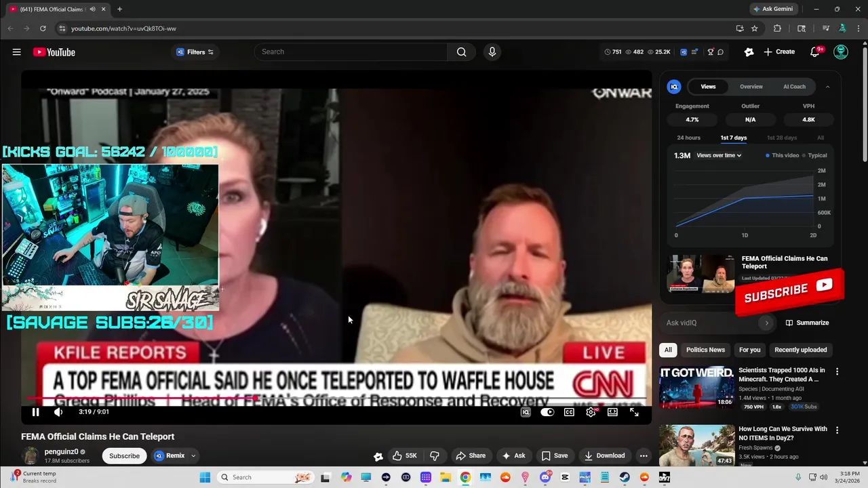
Task: Collapse the vidIQ panel chevron
Action: [827, 87]
